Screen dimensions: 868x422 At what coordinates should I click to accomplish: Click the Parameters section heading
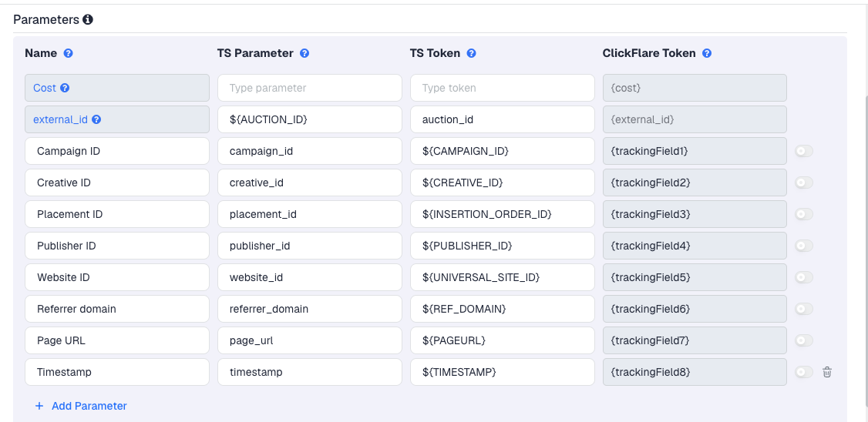coord(46,20)
